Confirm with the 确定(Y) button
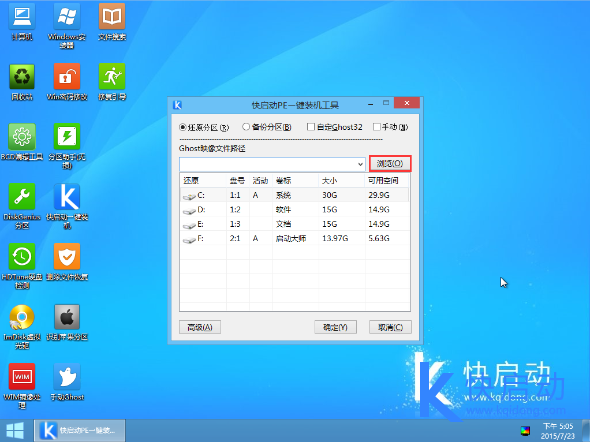590x442 pixels. pos(335,327)
